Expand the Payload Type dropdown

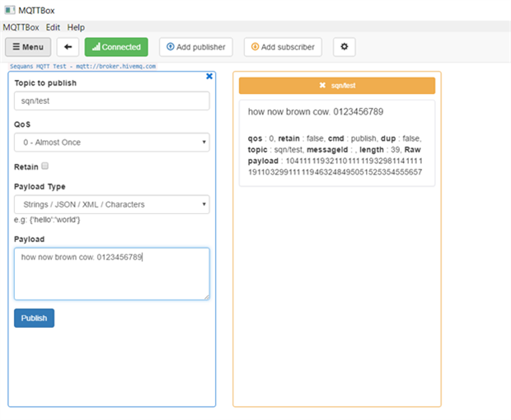(x=111, y=204)
